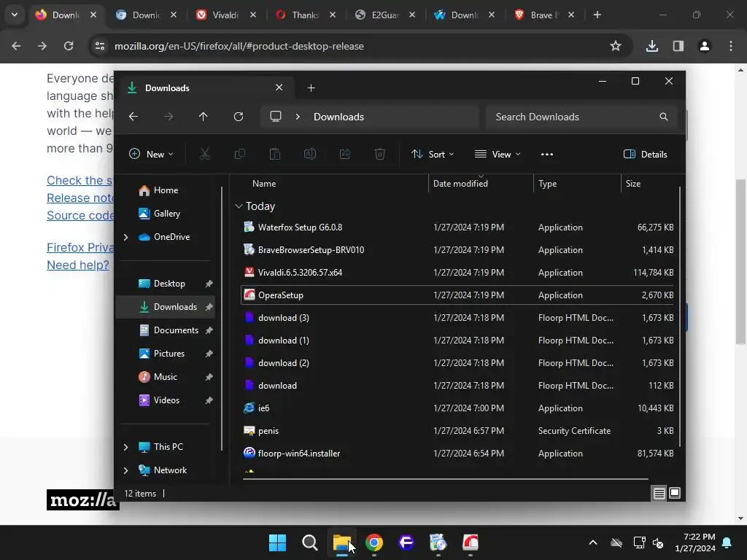Open taskbar Search magnifier
Viewport: 747px width, 560px height.
click(309, 542)
